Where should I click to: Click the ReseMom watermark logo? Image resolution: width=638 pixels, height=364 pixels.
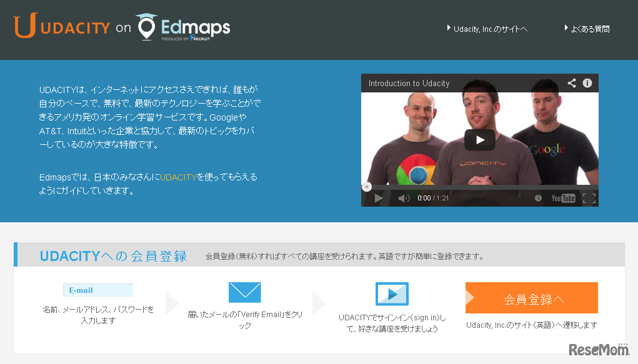pyautogui.click(x=599, y=349)
